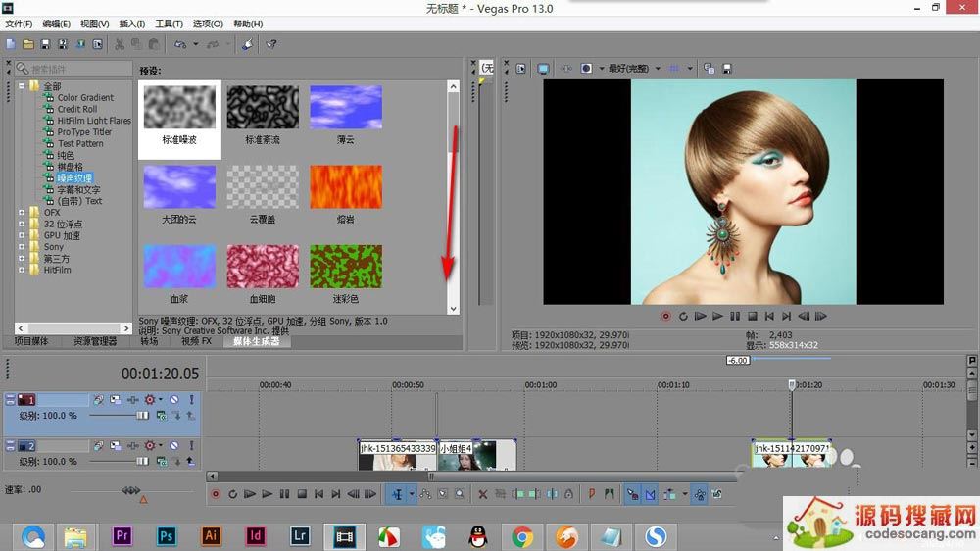Expand the OFX folder in plugin tree
Viewport: 980px width, 551px height.
click(x=22, y=212)
